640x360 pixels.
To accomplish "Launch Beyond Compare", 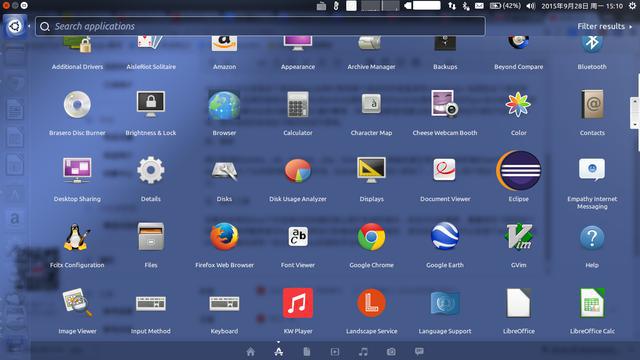I will point(518,42).
